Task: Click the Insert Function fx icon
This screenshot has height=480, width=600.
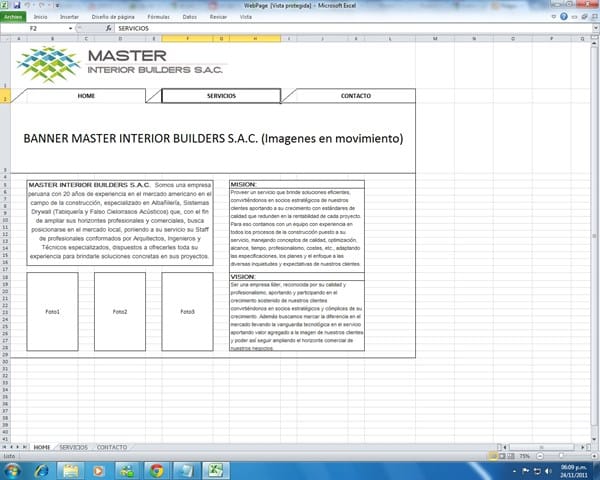Action: coord(109,28)
